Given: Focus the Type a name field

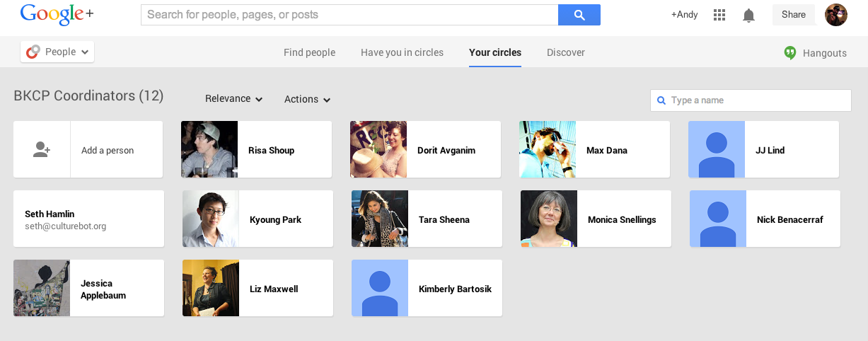Looking at the screenshot, I should point(757,100).
